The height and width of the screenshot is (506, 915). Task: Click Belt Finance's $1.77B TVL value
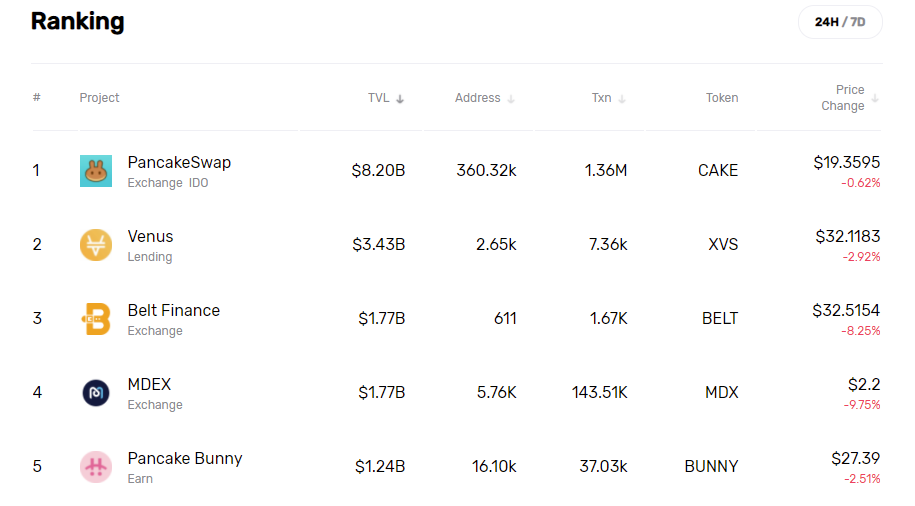[x=382, y=319]
